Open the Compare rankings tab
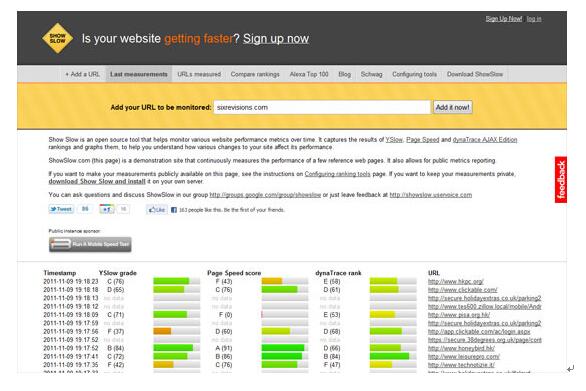This screenshot has width=586, height=391. click(255, 74)
